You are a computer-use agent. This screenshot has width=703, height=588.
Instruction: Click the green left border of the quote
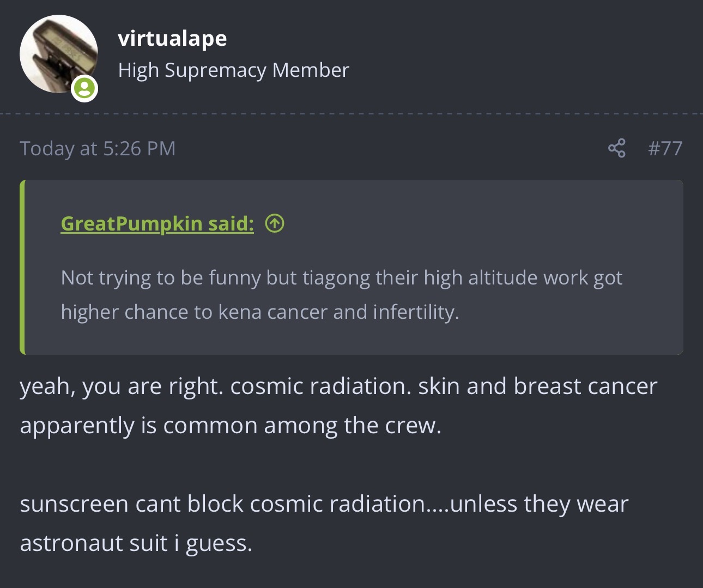(22, 268)
